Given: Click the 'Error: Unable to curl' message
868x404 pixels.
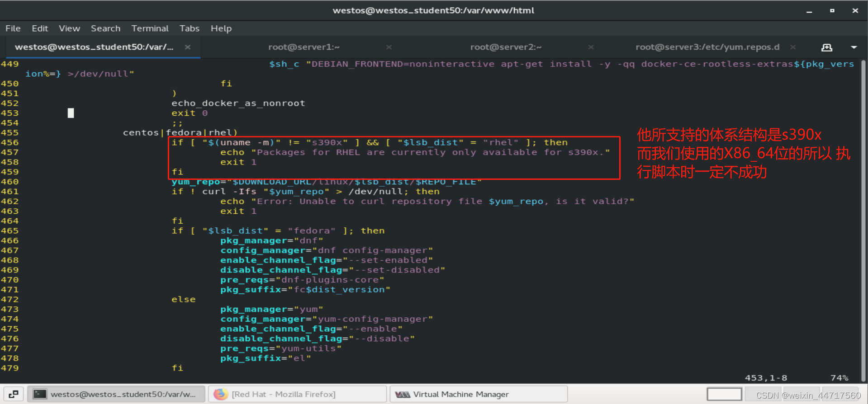Looking at the screenshot, I should [x=443, y=202].
